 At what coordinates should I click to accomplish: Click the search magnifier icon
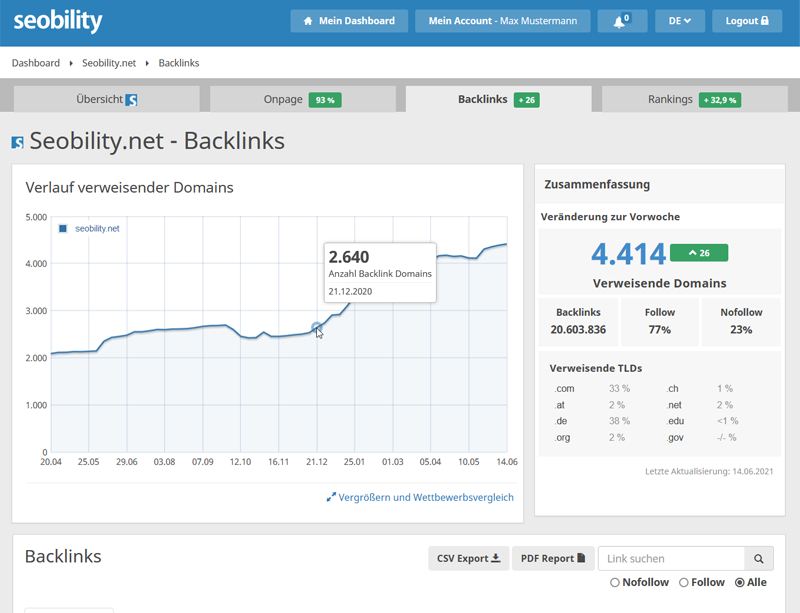click(759, 558)
